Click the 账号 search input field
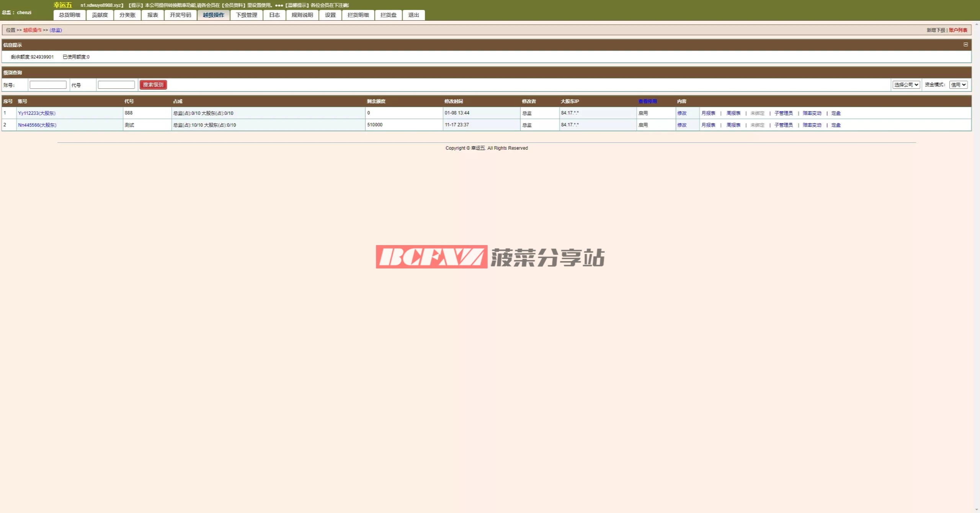This screenshot has height=513, width=980. pyautogui.click(x=48, y=85)
